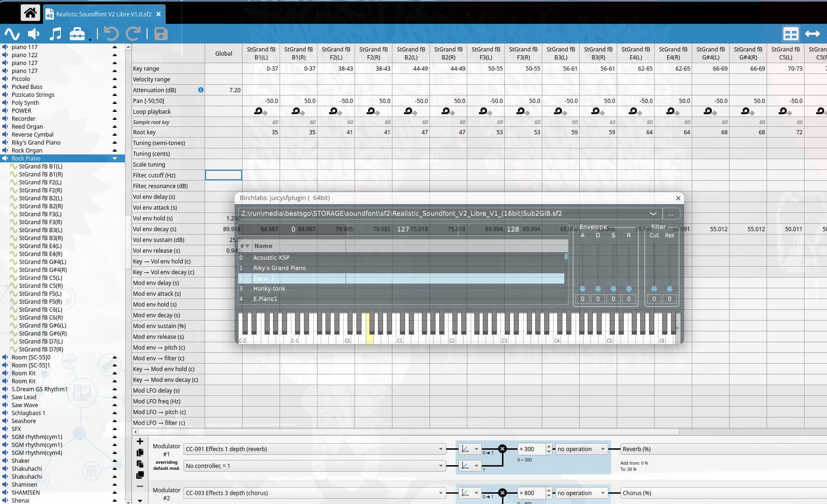Open the instruments speaker icon in toolbar
Image resolution: width=827 pixels, height=504 pixels.
(x=34, y=34)
